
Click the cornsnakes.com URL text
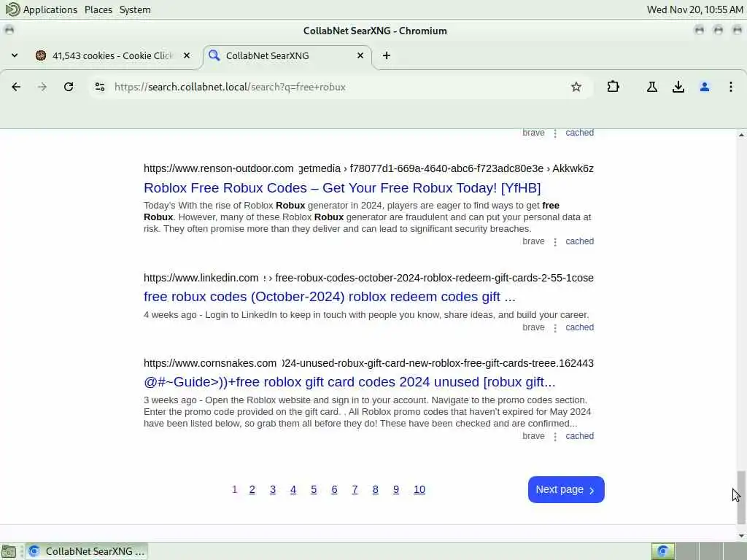pos(210,363)
